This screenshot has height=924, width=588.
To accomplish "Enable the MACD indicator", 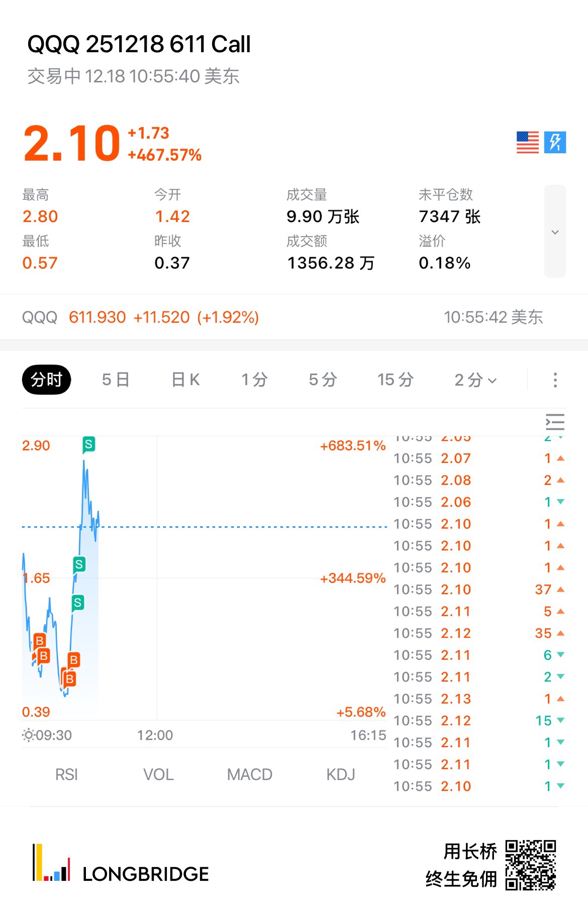I will [x=249, y=774].
